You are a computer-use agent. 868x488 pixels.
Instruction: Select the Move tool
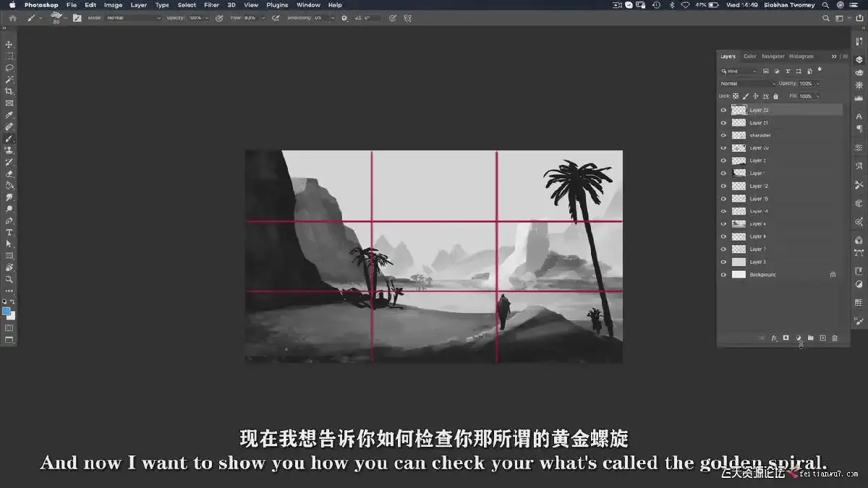coord(9,45)
